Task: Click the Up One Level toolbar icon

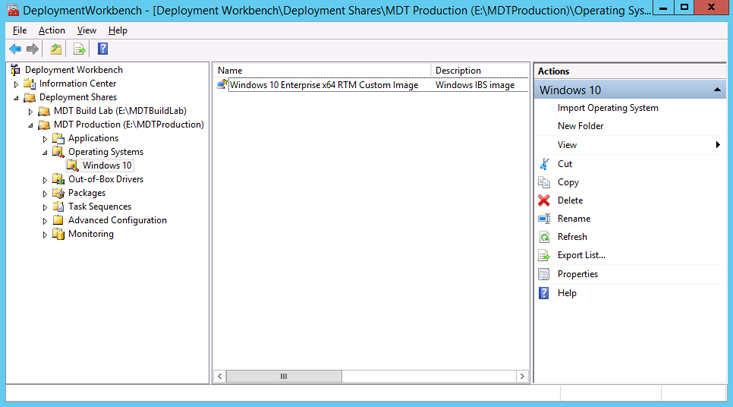Action: pos(56,49)
